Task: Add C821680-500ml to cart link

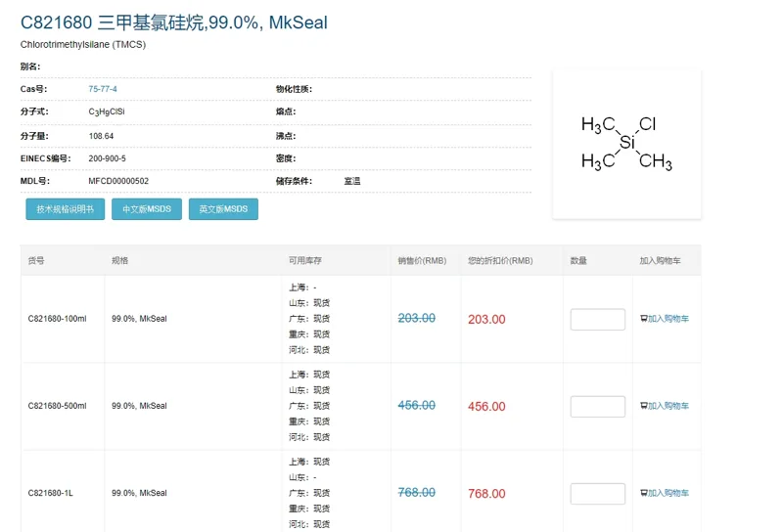Action: (x=665, y=406)
